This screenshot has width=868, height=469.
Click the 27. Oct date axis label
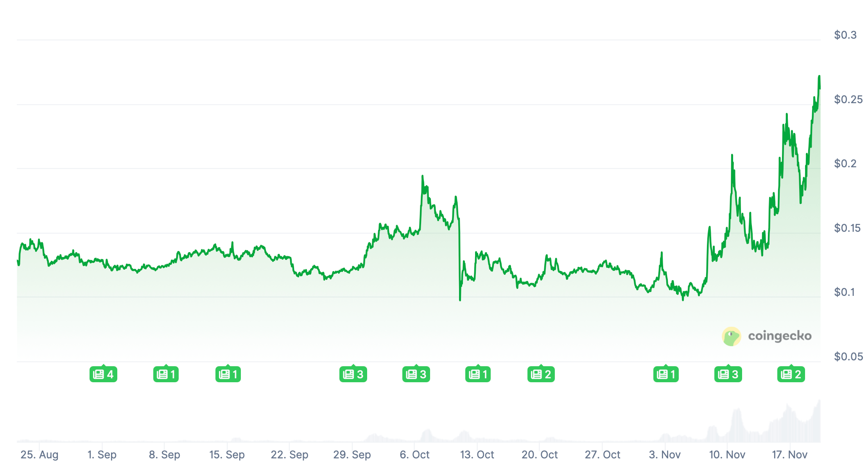tap(602, 455)
